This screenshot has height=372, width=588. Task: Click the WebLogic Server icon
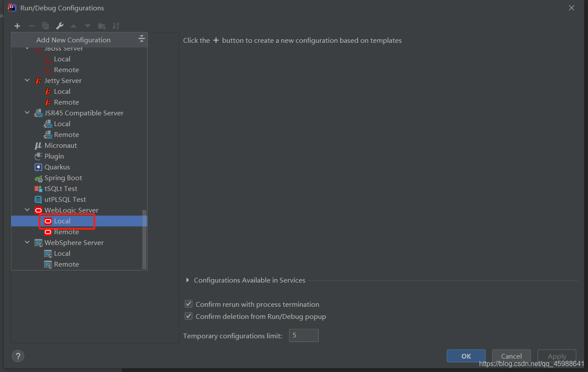pyautogui.click(x=38, y=210)
